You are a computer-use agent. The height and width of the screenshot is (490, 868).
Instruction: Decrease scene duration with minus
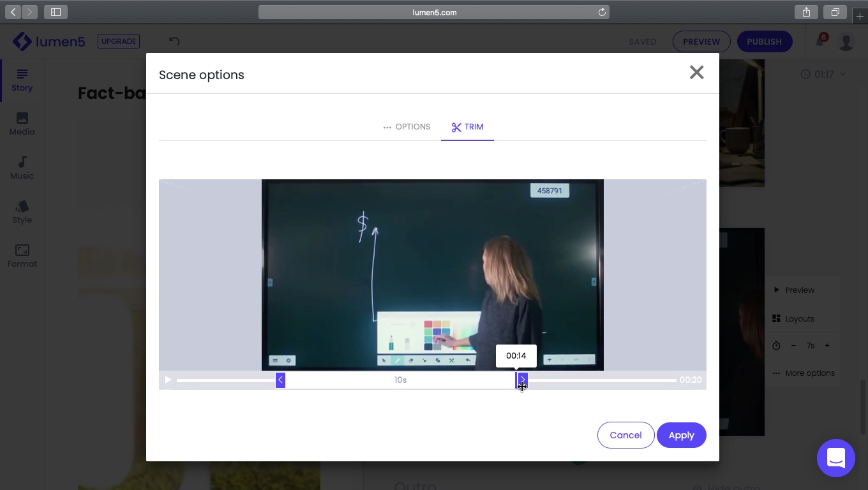click(793, 346)
